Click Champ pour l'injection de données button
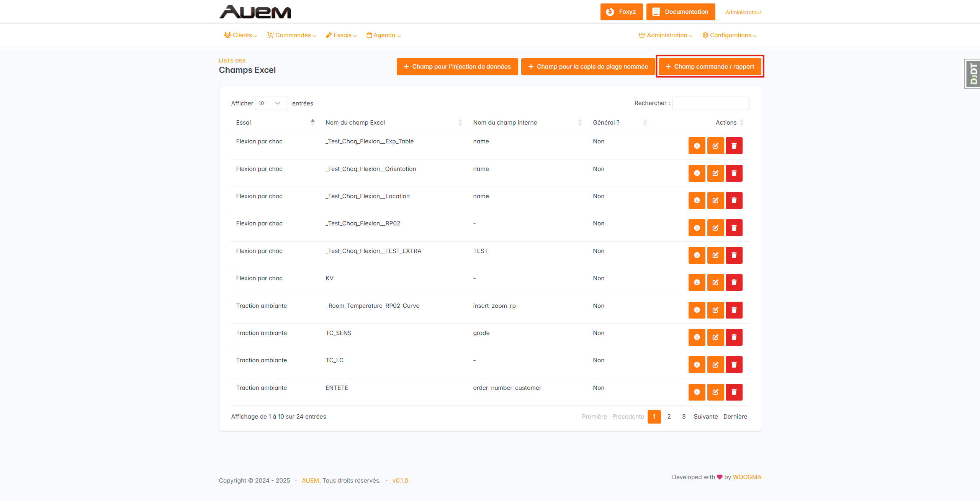980x501 pixels. [x=457, y=67]
